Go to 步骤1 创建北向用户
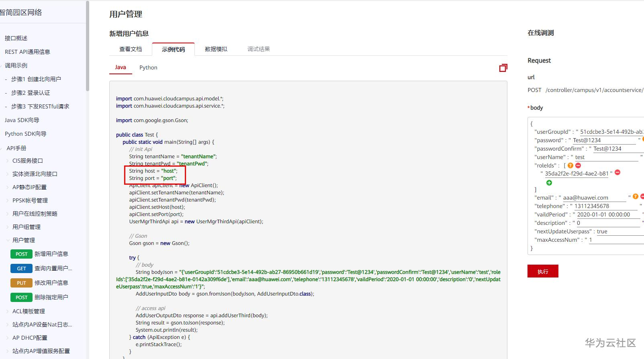This screenshot has width=644, height=359. tap(36, 79)
